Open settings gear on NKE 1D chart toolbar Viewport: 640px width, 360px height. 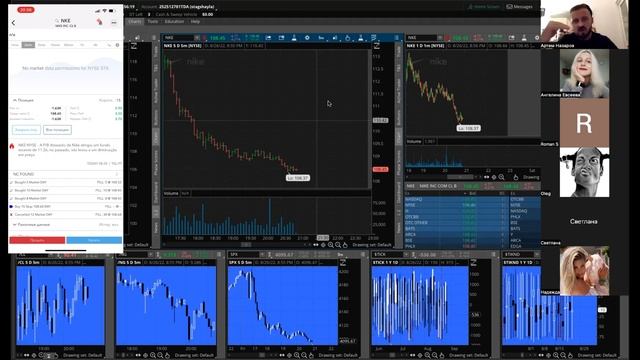point(537,38)
